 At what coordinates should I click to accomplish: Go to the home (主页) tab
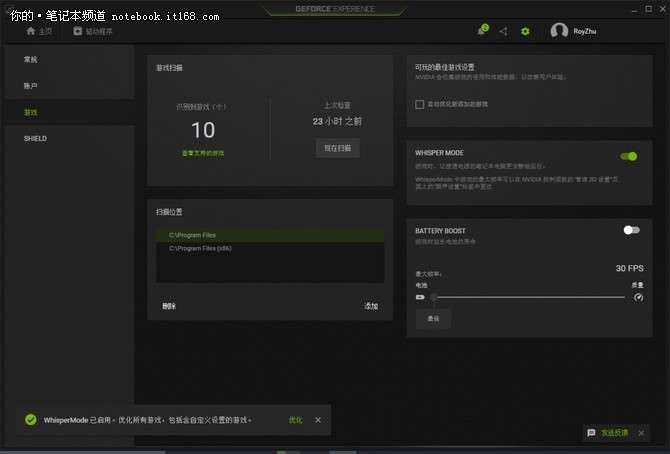(39, 31)
